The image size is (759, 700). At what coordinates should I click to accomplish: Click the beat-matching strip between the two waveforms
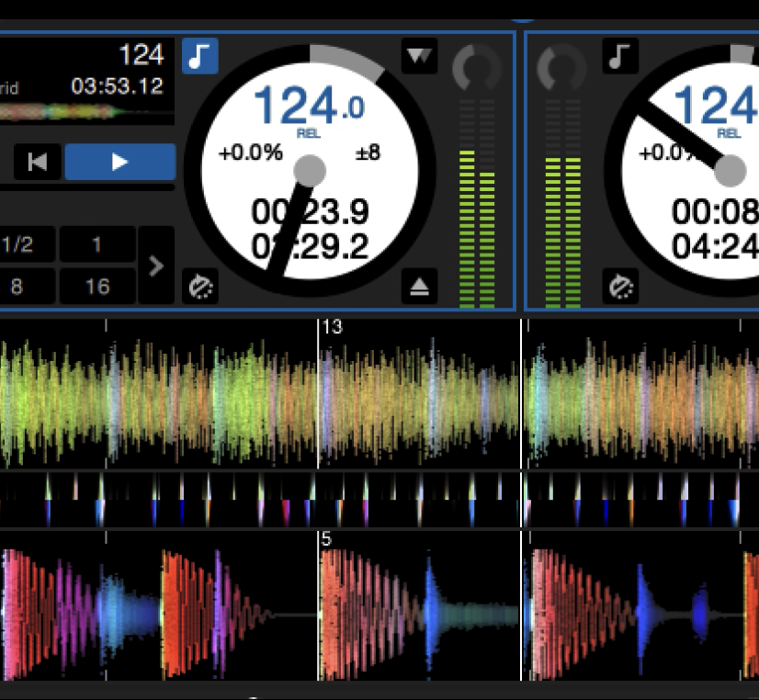[379, 500]
